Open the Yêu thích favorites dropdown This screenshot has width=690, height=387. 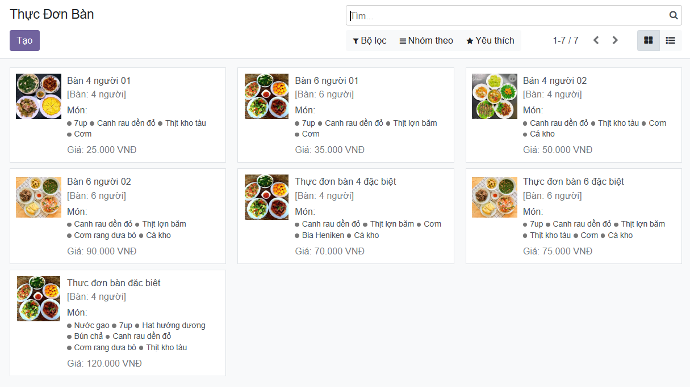[x=490, y=41]
